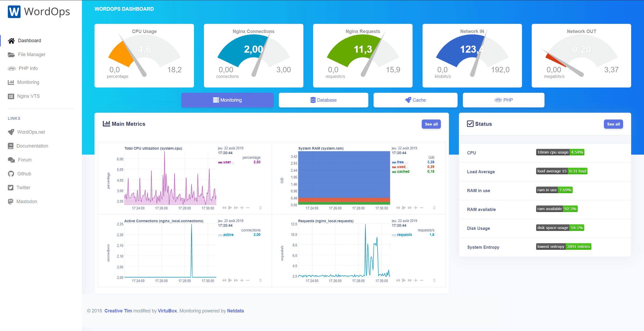Toggle vertical resize on the Requests chart
Viewport: 644px width, 331px height.
tap(434, 280)
